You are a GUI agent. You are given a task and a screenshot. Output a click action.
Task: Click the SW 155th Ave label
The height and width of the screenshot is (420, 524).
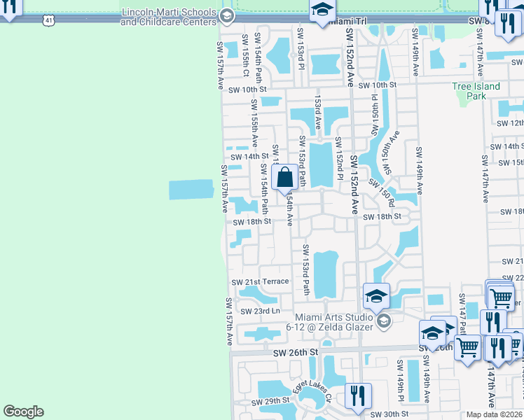254,123
